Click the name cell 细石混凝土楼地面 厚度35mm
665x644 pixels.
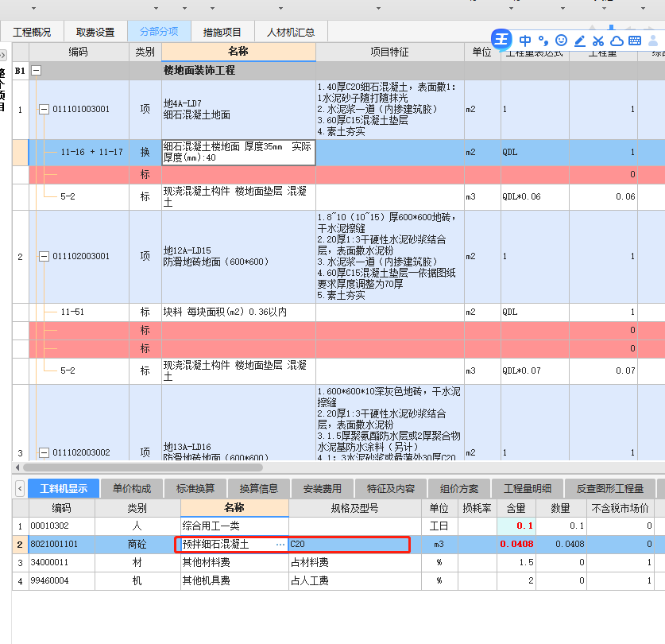[238, 153]
